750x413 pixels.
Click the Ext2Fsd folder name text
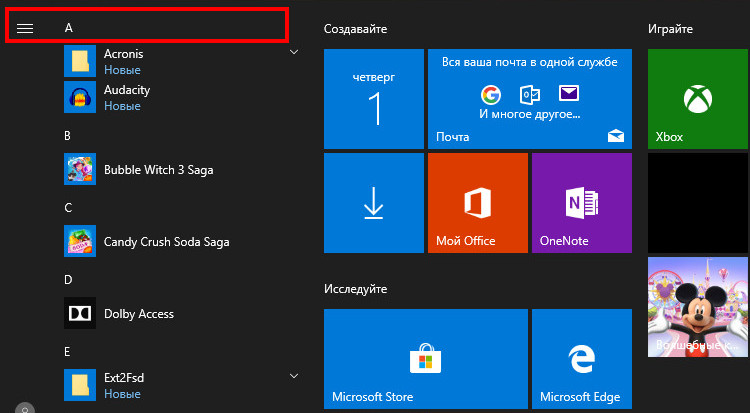click(124, 378)
